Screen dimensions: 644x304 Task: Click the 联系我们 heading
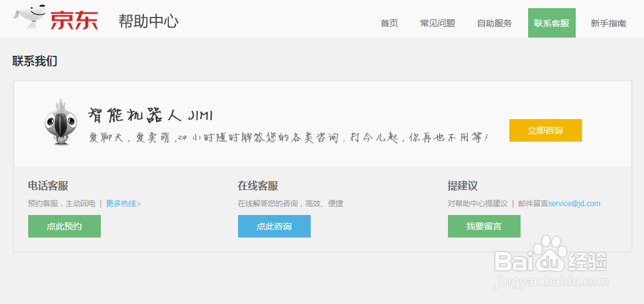coord(35,61)
